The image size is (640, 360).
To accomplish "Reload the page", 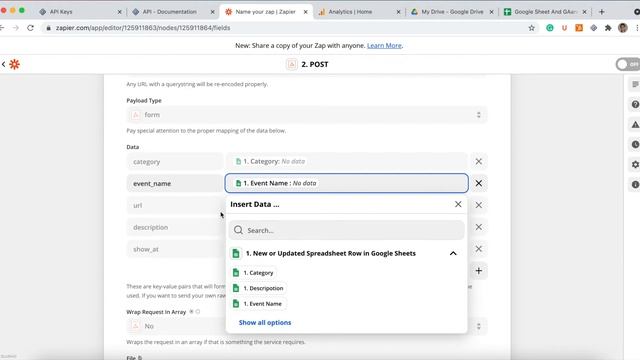I will [x=30, y=28].
